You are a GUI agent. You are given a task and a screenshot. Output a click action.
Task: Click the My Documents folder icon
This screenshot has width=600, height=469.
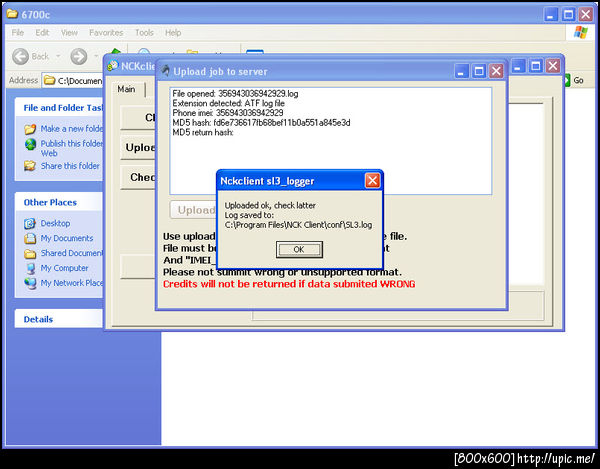coord(30,238)
